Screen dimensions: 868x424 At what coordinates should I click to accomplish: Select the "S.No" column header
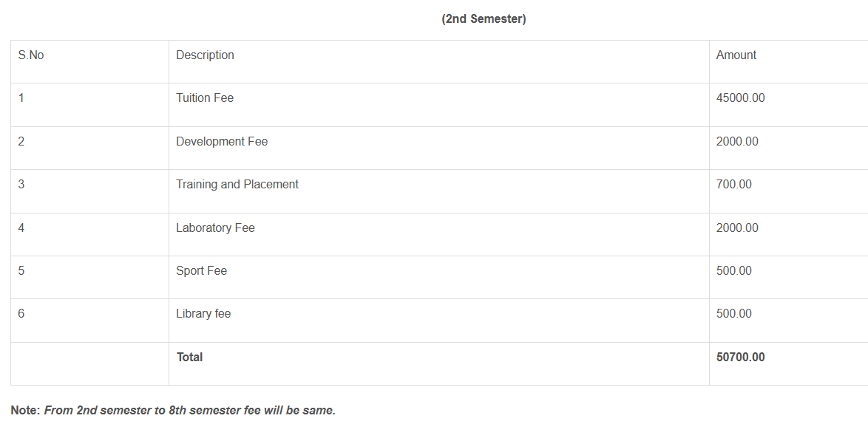coord(31,55)
